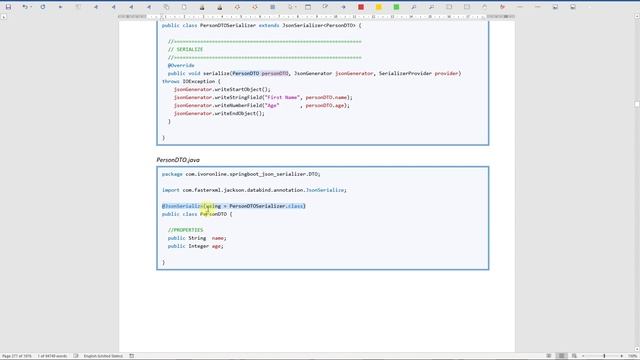
Task: Click the zoom percentage in status bar
Action: 633,356
